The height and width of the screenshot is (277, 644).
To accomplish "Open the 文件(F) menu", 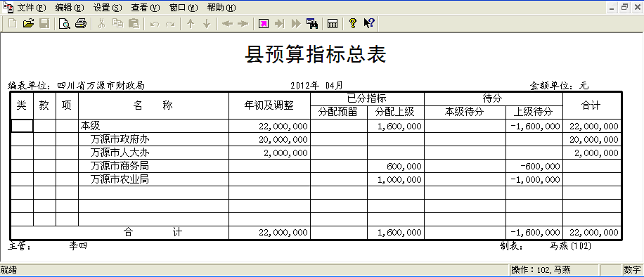I will 32,8.
